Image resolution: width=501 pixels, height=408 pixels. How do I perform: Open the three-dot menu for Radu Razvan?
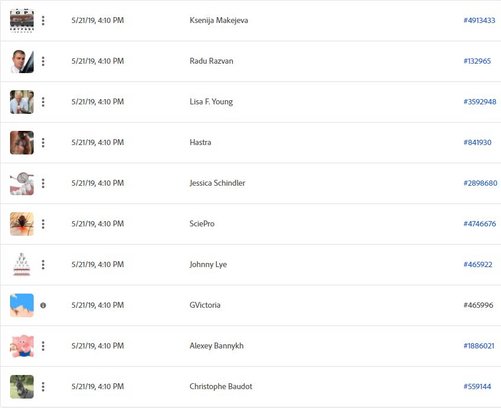pos(43,61)
